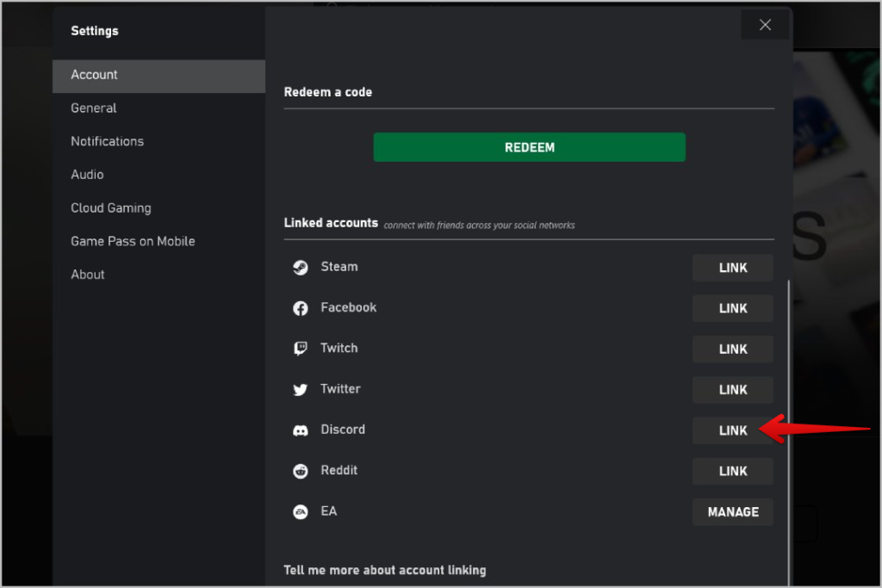Viewport: 882px width, 588px height.
Task: Click the Linked accounts heading
Action: [x=331, y=223]
